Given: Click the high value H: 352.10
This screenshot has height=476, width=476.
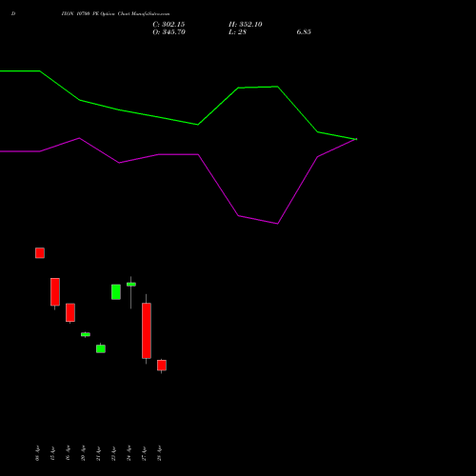Looking at the screenshot, I should pyautogui.click(x=246, y=25).
